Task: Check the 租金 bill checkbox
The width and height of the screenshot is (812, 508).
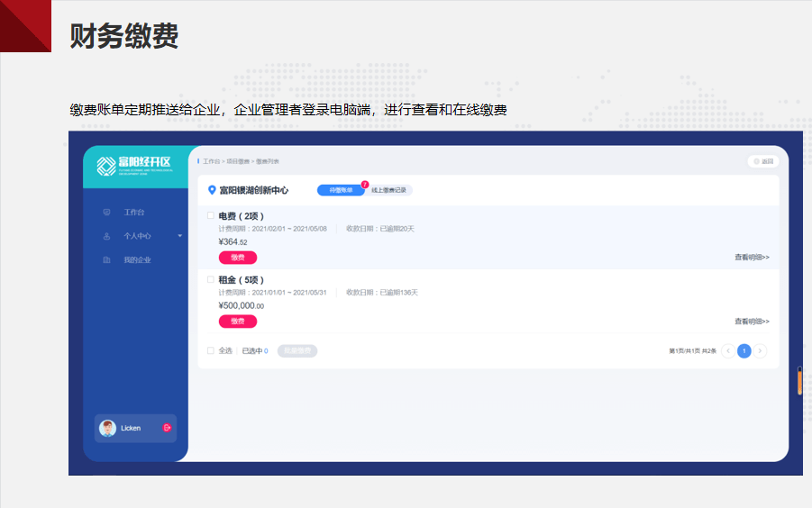Action: [x=211, y=280]
